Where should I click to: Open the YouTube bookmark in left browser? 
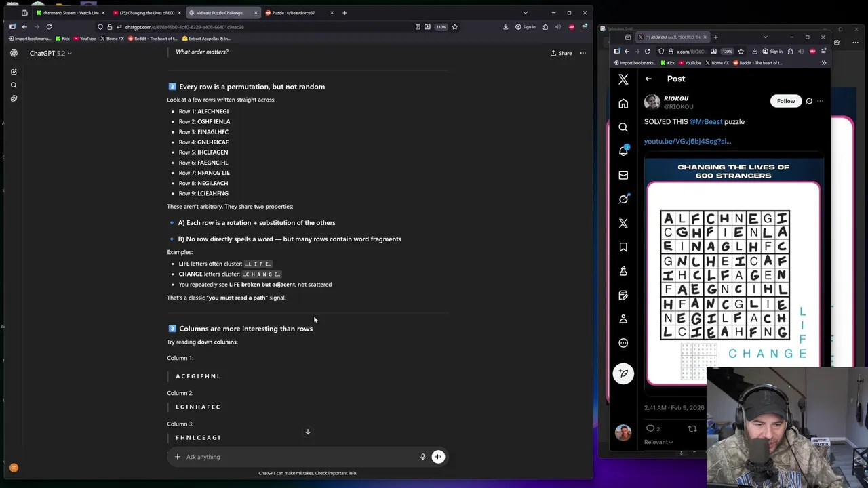click(85, 39)
